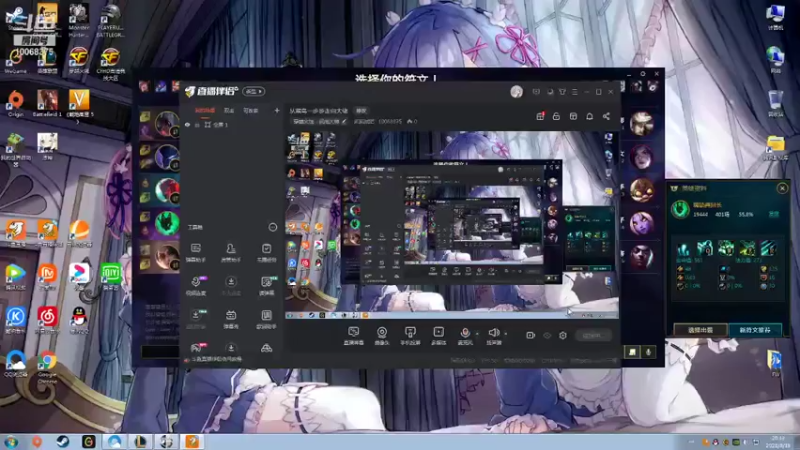Open Steam from the taskbar
The width and height of the screenshot is (800, 450).
pos(63,441)
